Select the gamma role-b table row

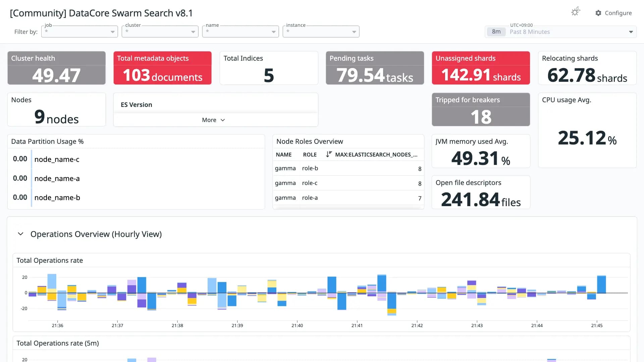[x=348, y=168]
